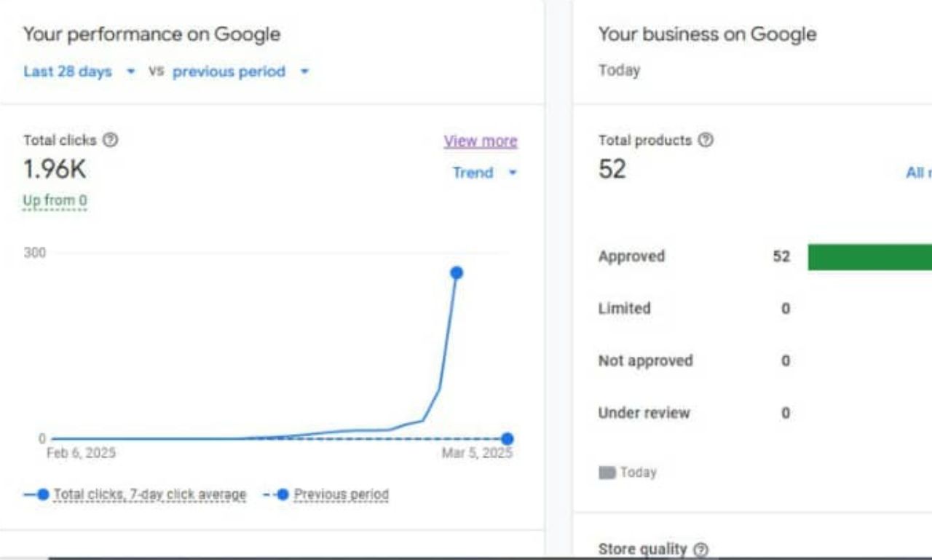The image size is (932, 560).
Task: Click the previous period end data point
Action: pyautogui.click(x=508, y=438)
